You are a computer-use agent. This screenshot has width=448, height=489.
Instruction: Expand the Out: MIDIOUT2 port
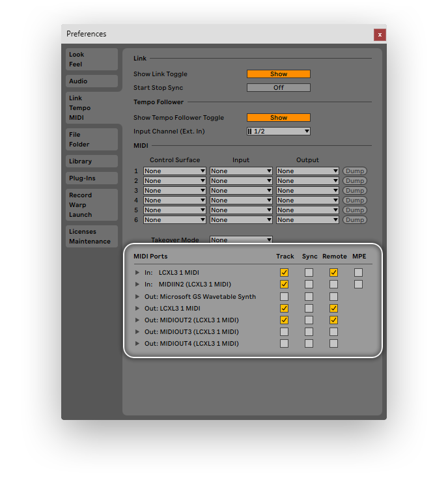click(137, 320)
